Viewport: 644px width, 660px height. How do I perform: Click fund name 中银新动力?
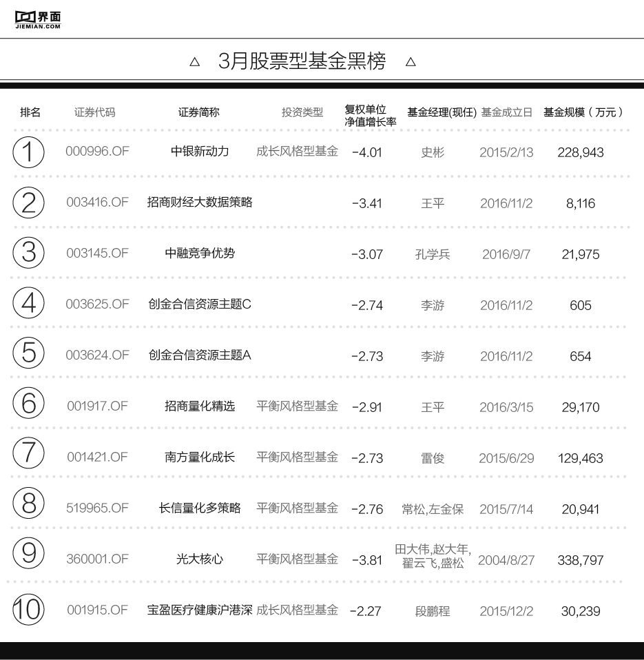(200, 151)
